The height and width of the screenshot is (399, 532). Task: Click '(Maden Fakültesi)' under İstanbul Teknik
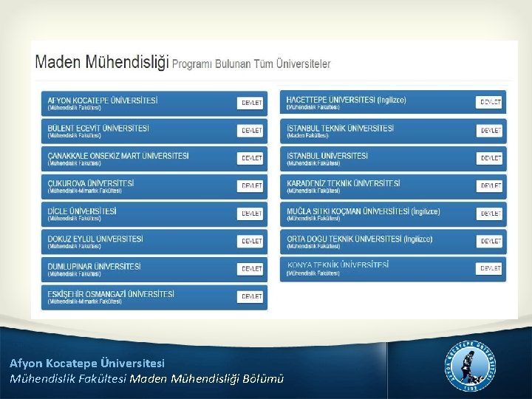tap(307, 136)
